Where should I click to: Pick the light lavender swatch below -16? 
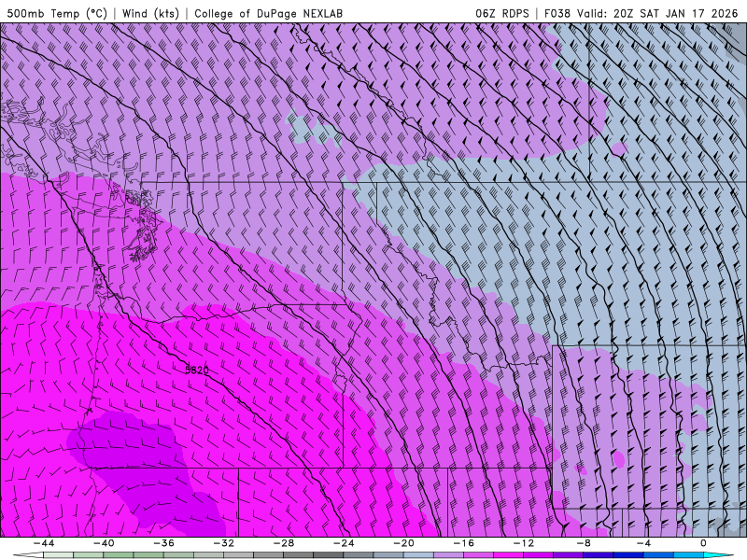(x=448, y=555)
